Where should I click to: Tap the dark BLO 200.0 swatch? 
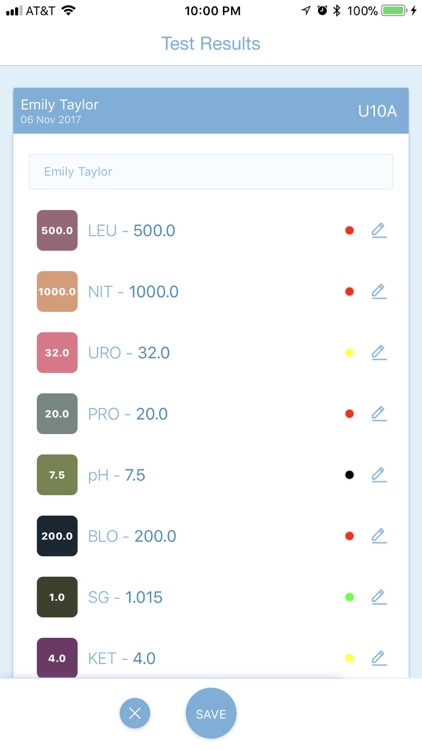coord(57,536)
